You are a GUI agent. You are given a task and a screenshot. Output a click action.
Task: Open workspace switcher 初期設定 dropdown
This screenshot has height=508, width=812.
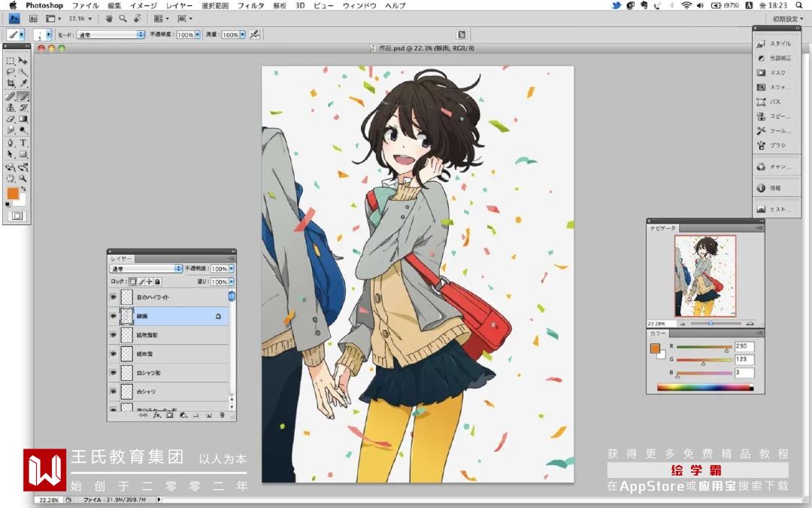tap(788, 19)
